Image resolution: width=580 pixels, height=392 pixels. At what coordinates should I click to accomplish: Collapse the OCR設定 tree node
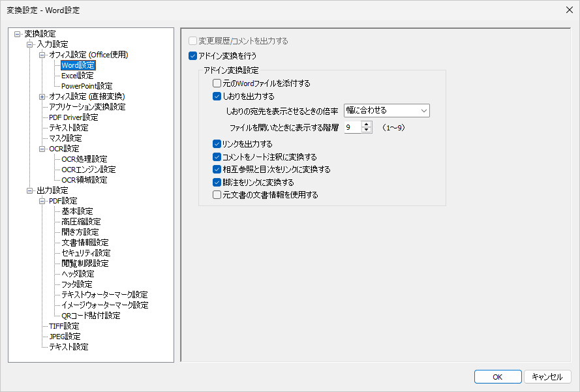(x=42, y=149)
